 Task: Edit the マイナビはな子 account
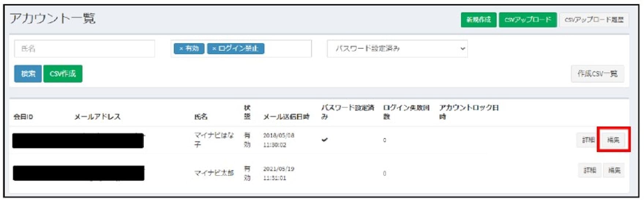pos(613,140)
